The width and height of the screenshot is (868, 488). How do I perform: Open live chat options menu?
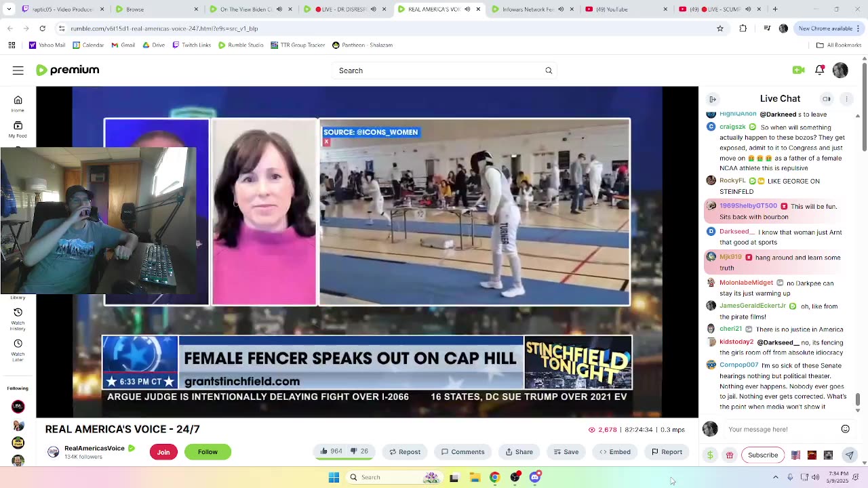coord(846,99)
